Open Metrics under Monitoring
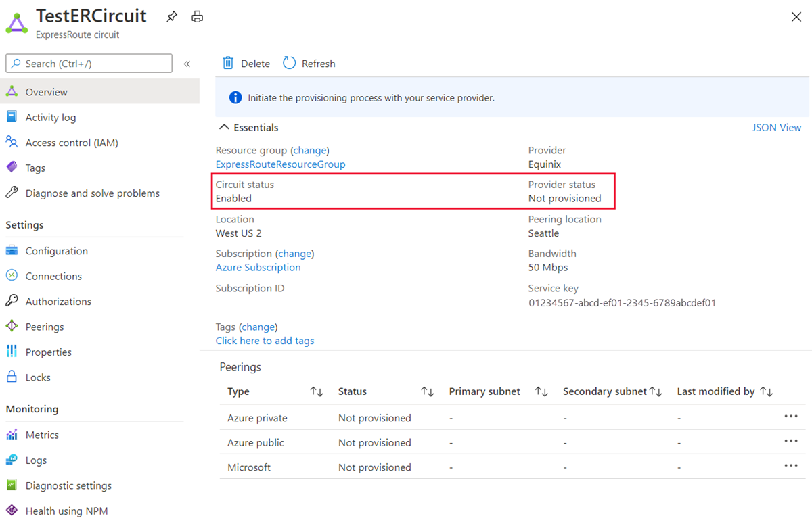Viewport: 812px width, 522px height. (42, 435)
